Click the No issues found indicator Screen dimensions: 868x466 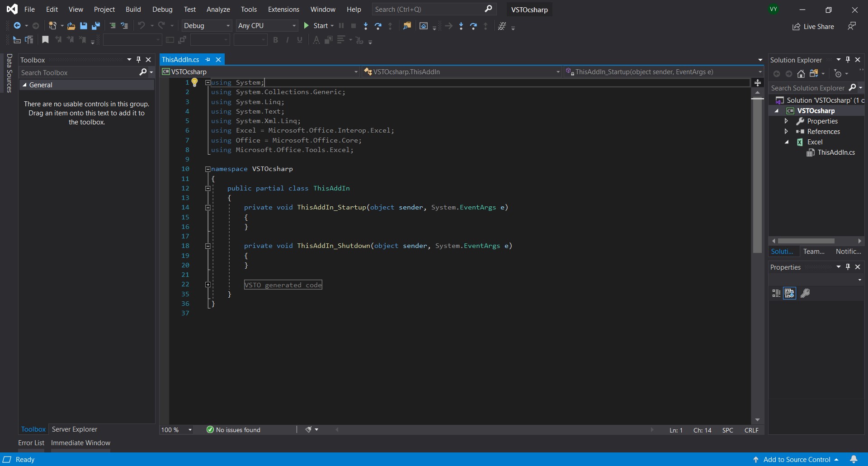233,430
